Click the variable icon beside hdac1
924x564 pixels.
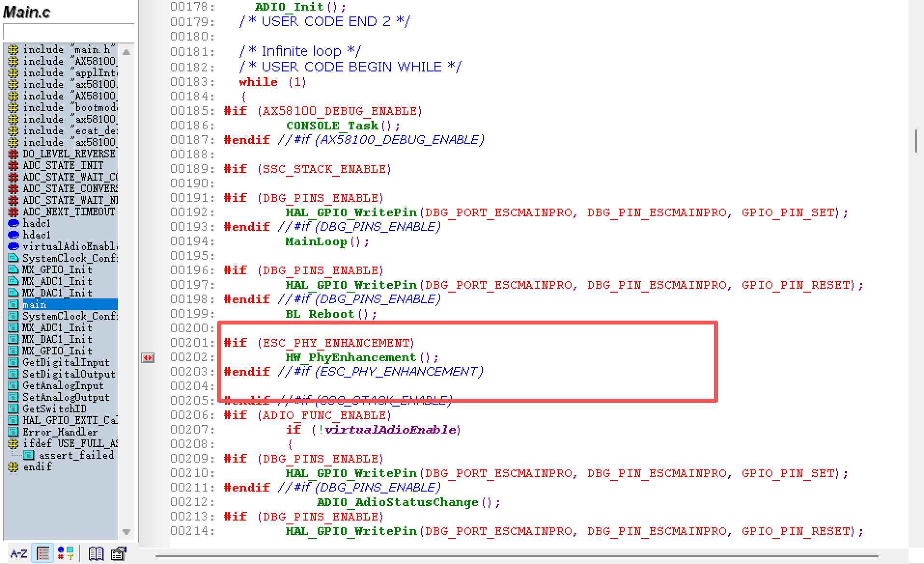[14, 235]
